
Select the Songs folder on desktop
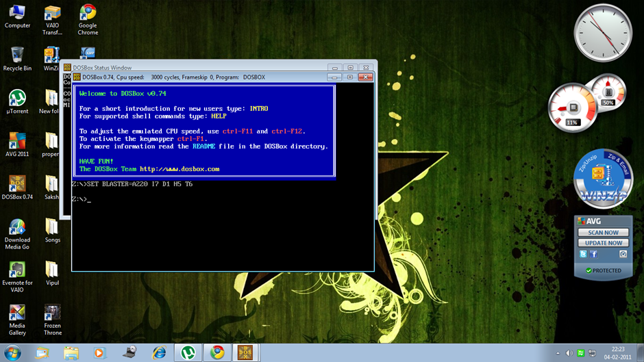coord(52,230)
